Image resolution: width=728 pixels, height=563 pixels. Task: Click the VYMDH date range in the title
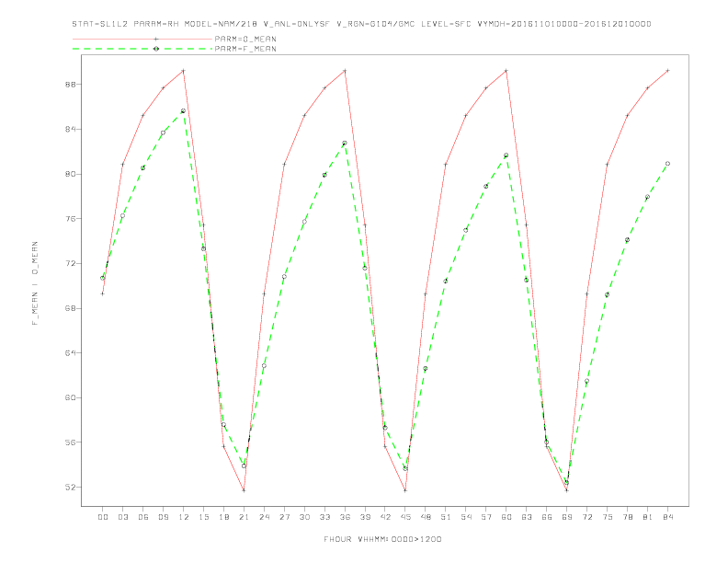(x=564, y=24)
